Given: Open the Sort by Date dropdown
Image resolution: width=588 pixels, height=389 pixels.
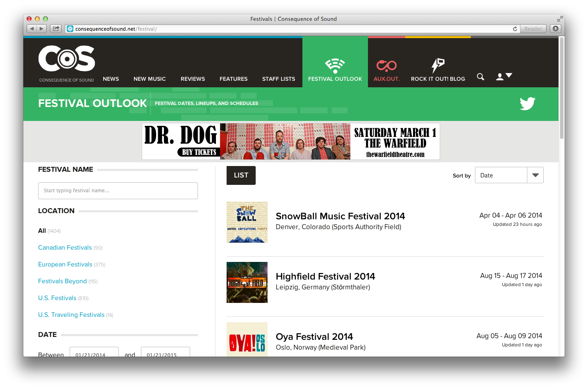Looking at the screenshot, I should 509,175.
